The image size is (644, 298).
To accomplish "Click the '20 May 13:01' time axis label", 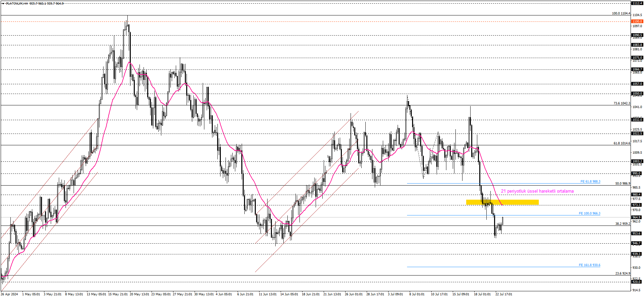I will click(x=139, y=294).
